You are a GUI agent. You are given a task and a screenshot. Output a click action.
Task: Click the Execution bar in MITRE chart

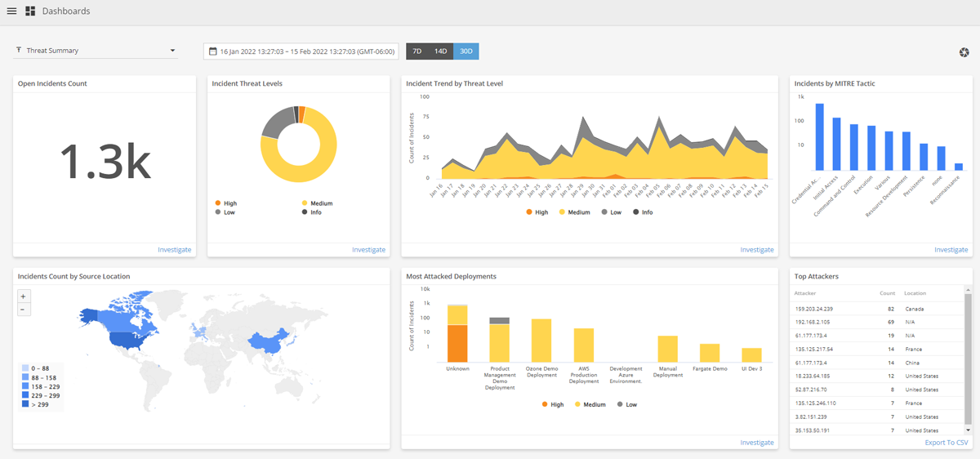pyautogui.click(x=871, y=148)
